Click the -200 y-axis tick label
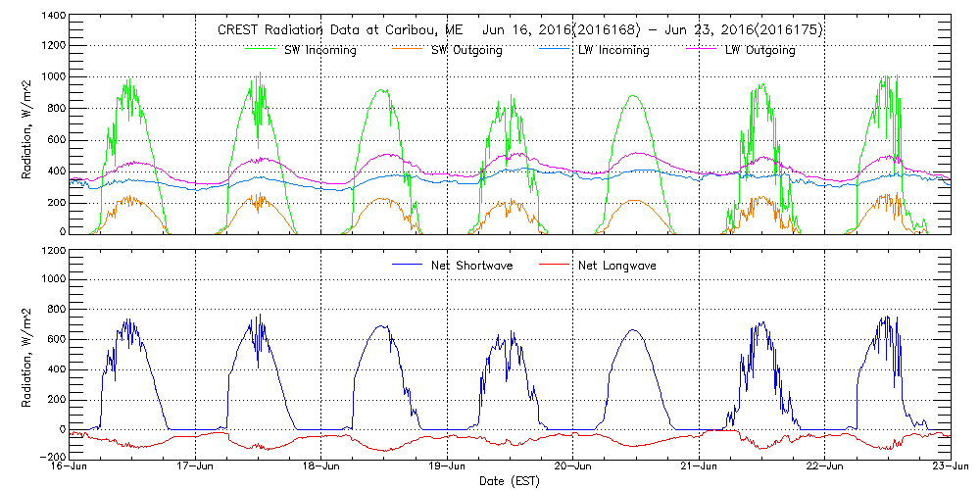Image resolution: width=980 pixels, height=490 pixels. pos(53,458)
